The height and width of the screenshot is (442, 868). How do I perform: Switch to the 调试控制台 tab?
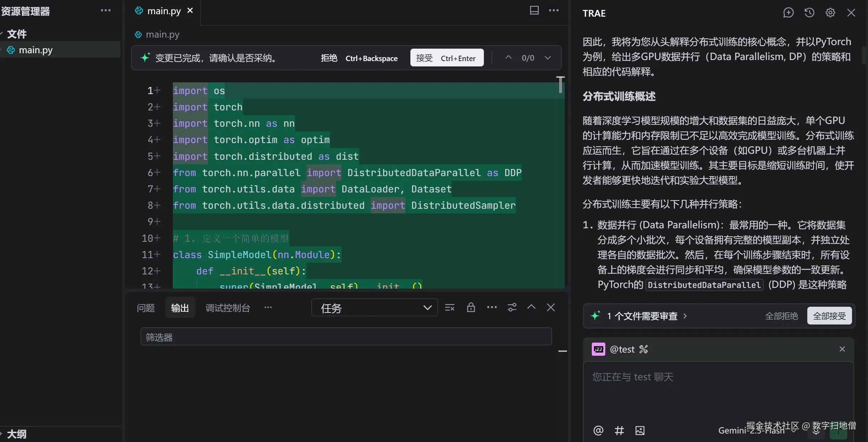[228, 307]
